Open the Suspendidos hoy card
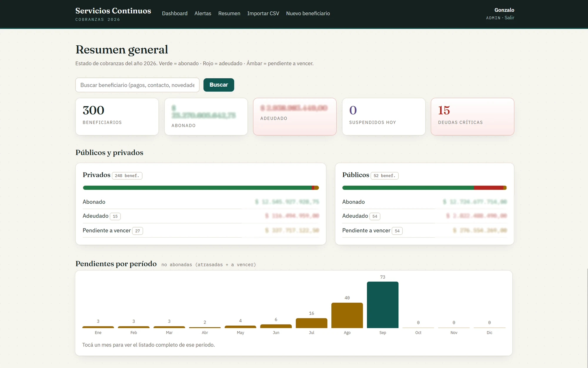This screenshot has height=368, width=588. pyautogui.click(x=384, y=117)
